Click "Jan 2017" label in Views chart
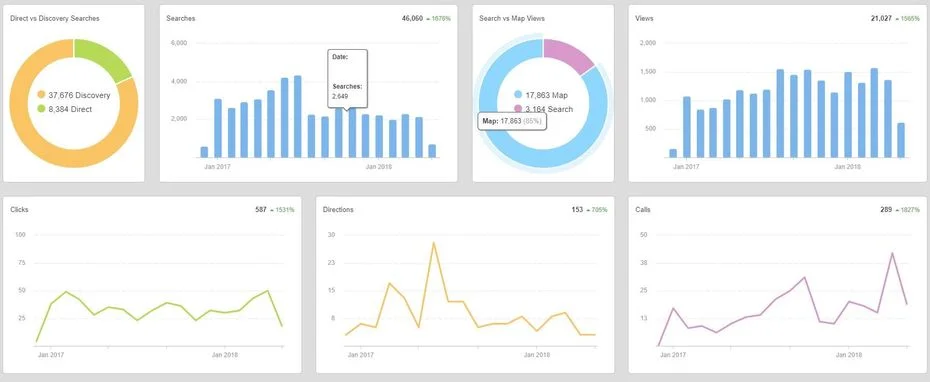 click(686, 167)
